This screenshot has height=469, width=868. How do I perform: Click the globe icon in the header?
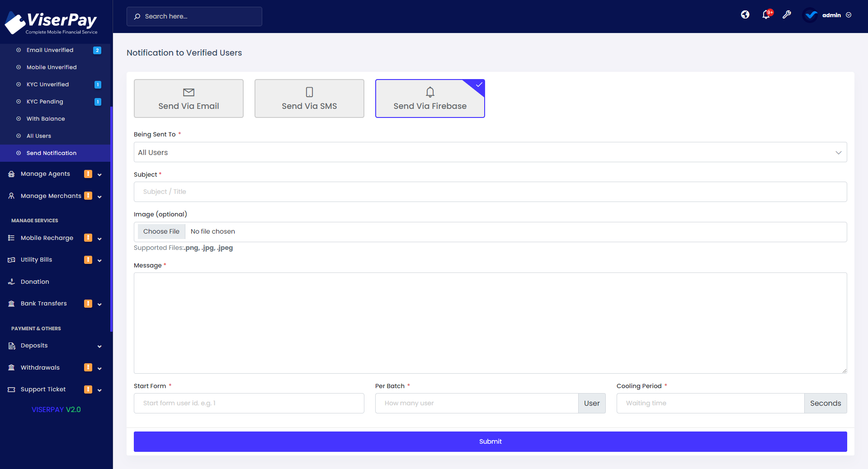(x=745, y=15)
